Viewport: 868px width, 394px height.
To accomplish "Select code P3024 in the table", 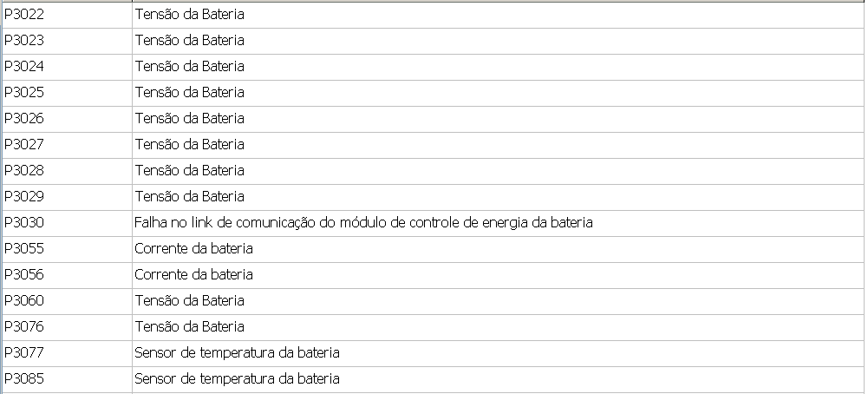I will click(24, 67).
